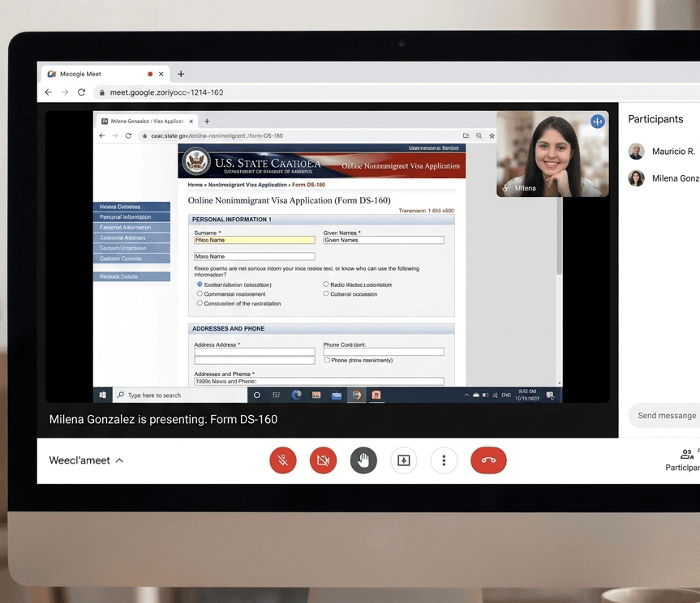Click Mauricio R.'s avatar thumbnail
700x603 pixels.
pos(637,152)
